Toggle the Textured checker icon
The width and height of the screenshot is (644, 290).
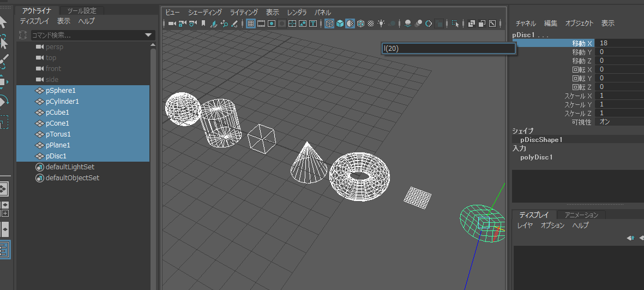(x=371, y=23)
